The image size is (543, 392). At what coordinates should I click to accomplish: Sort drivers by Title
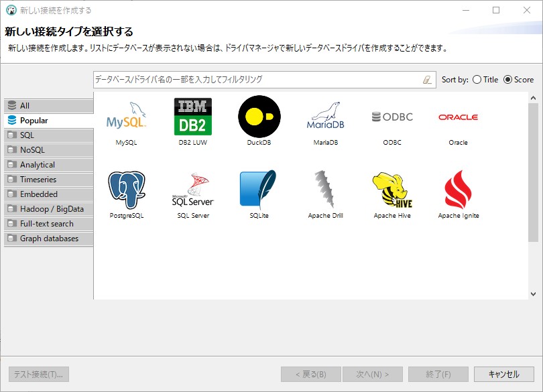(x=485, y=80)
